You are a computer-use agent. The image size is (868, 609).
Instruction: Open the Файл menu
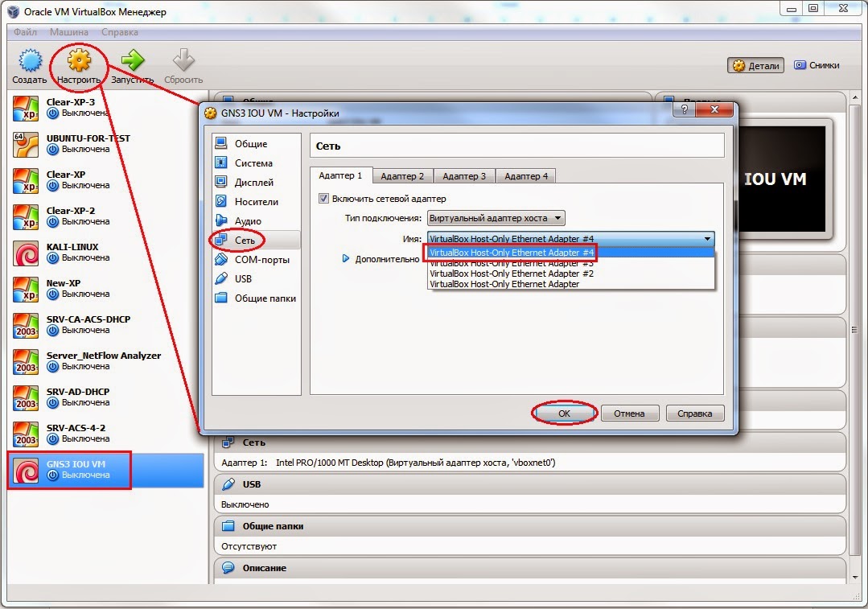(x=26, y=32)
